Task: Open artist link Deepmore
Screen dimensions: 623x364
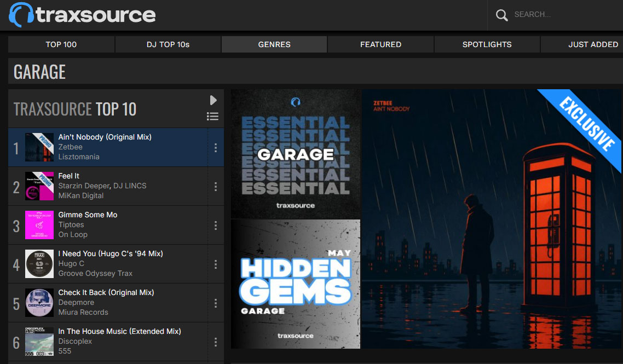Action: pos(76,302)
